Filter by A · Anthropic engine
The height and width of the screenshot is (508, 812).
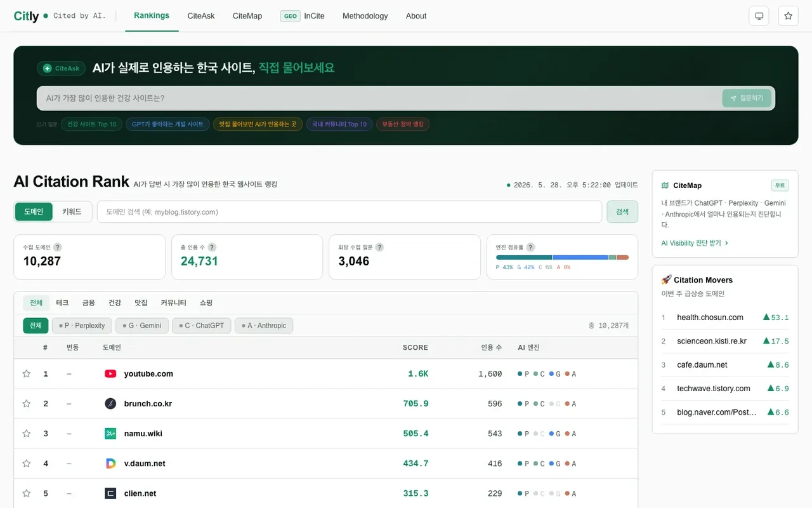264,326
